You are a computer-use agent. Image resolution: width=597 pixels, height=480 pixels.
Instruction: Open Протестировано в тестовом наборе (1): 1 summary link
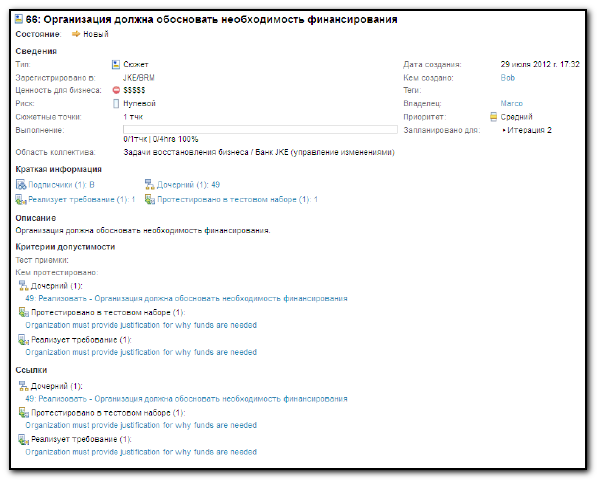238,199
